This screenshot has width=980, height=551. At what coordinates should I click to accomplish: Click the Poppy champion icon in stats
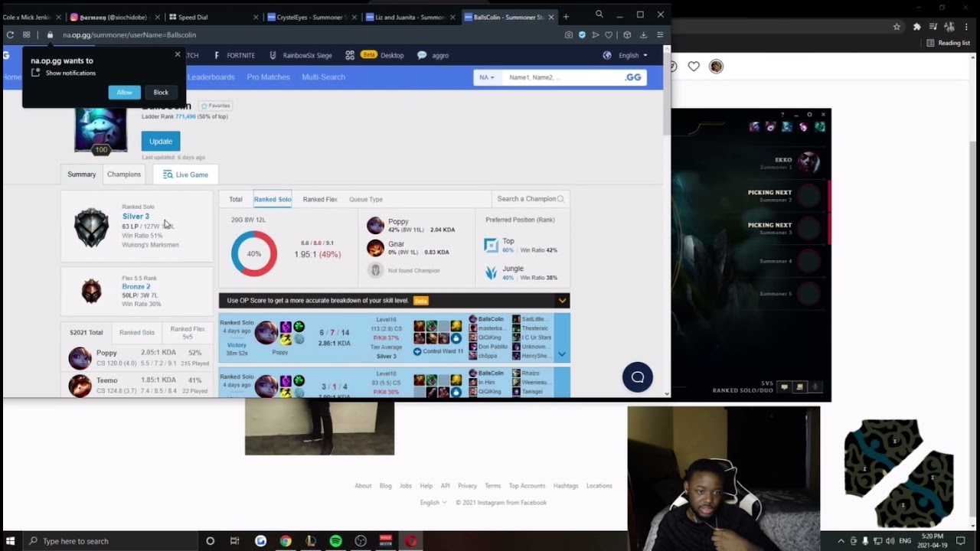(375, 225)
